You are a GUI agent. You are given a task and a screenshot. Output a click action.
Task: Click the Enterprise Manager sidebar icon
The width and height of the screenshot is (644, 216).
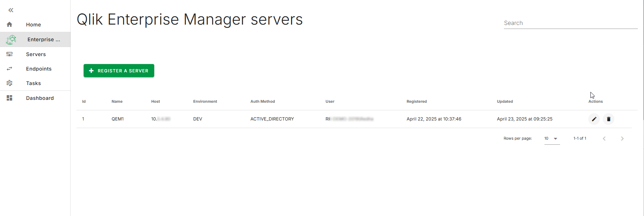click(11, 39)
